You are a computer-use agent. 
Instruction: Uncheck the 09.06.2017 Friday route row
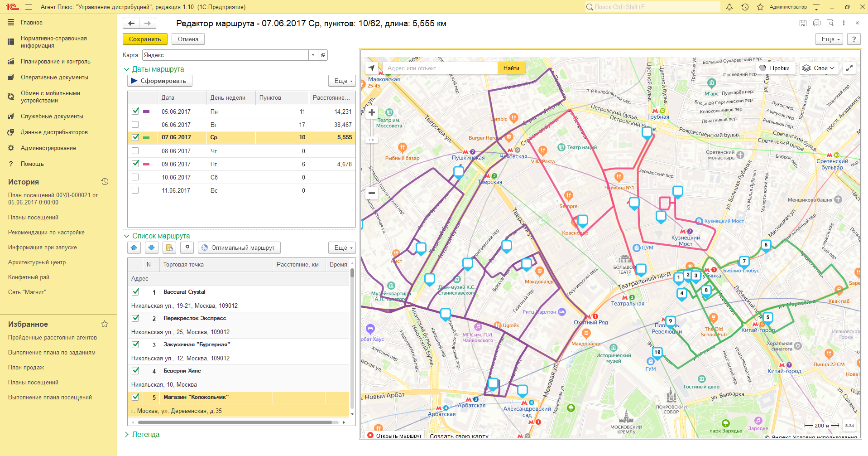135,164
